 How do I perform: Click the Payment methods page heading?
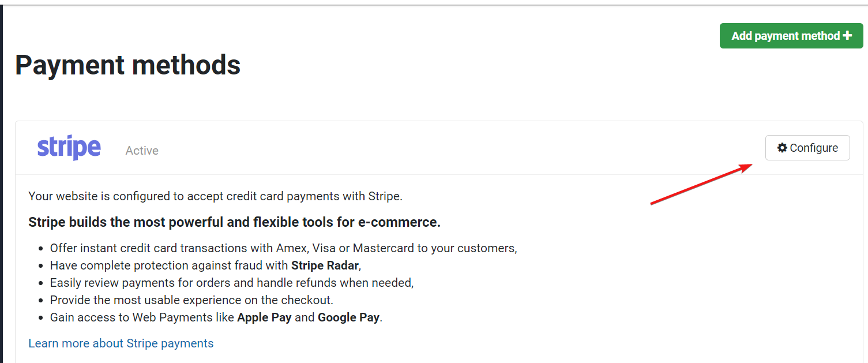[128, 65]
